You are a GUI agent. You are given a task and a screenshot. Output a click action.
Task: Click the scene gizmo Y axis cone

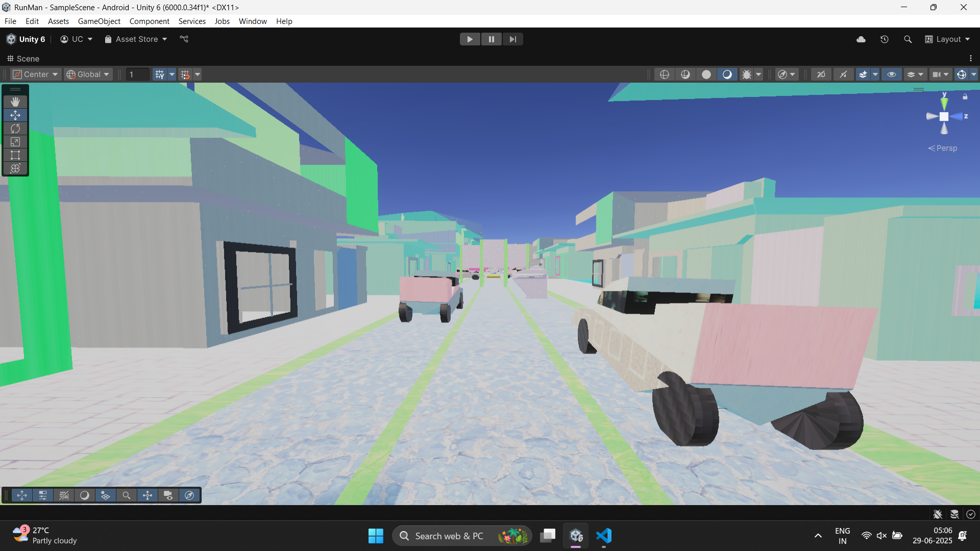944,103
